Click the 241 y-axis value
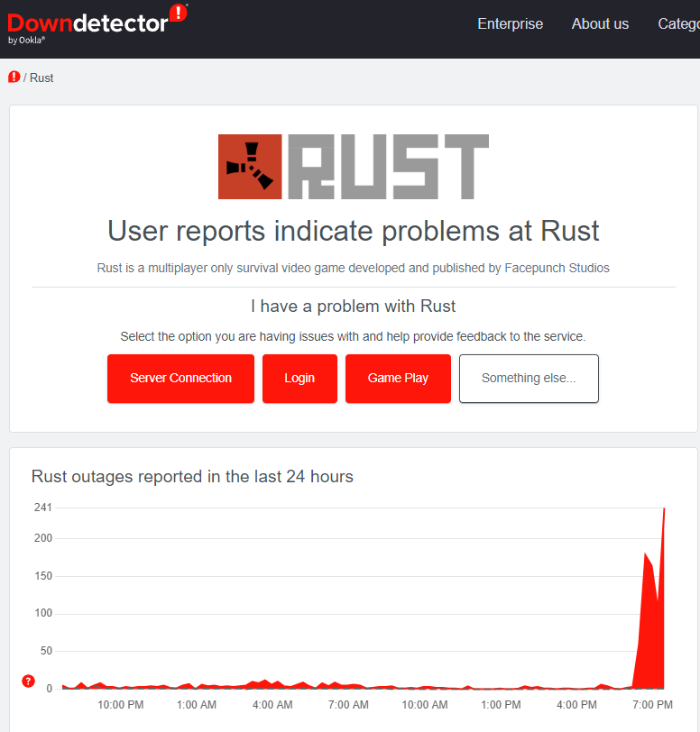700x732 pixels. [x=43, y=508]
